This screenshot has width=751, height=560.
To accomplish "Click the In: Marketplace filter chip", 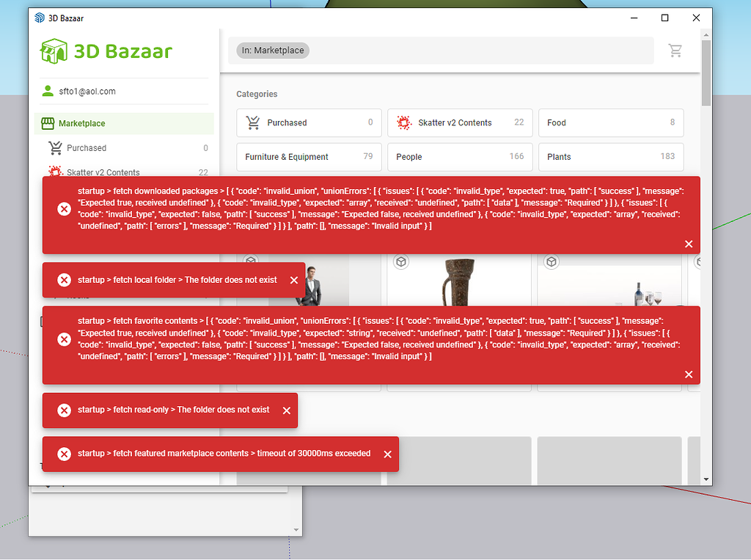I will point(272,50).
